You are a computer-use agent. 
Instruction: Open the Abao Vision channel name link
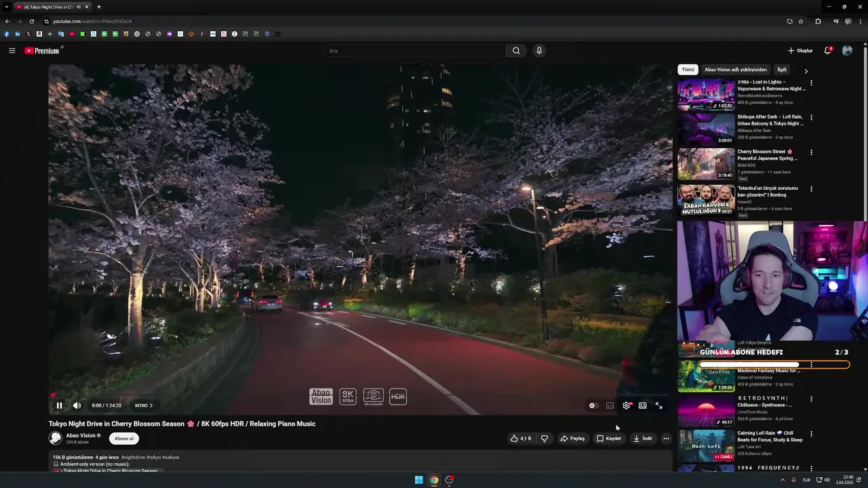pos(81,436)
